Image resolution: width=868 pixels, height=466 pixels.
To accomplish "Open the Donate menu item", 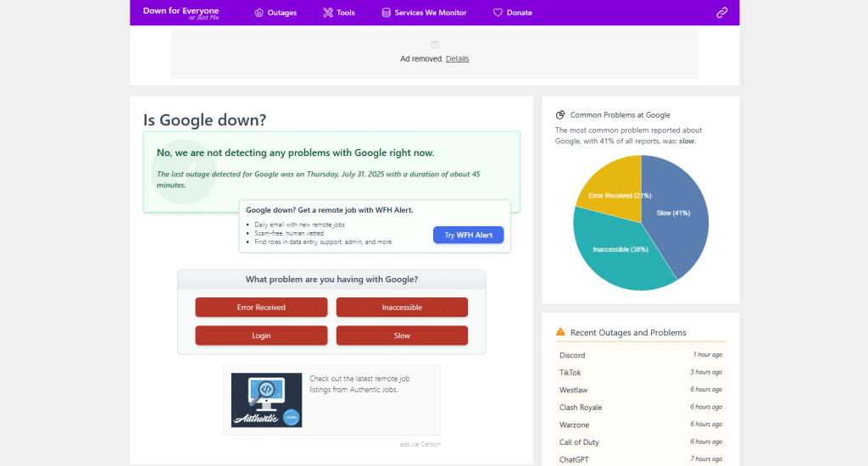I will (x=513, y=13).
